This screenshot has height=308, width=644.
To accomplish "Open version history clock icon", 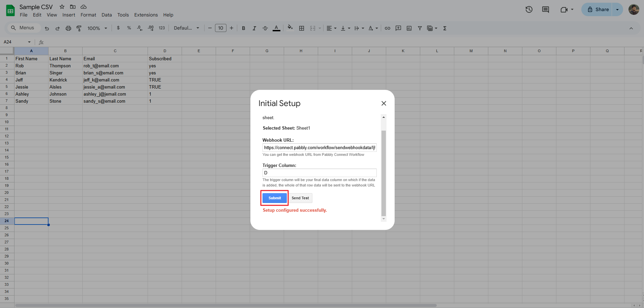I will (x=529, y=9).
